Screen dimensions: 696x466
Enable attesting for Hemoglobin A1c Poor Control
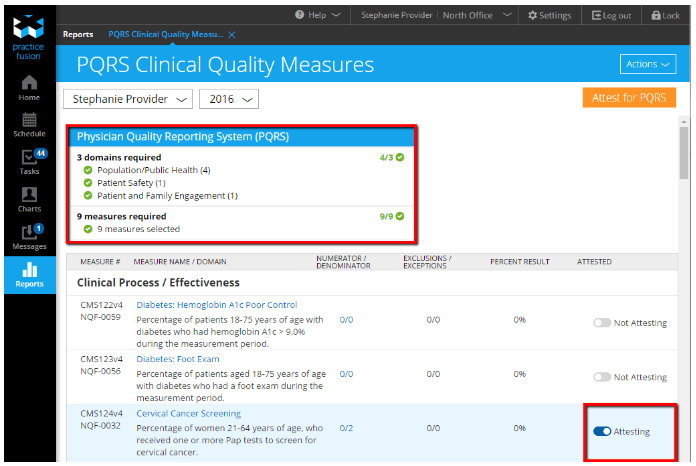[x=602, y=322]
